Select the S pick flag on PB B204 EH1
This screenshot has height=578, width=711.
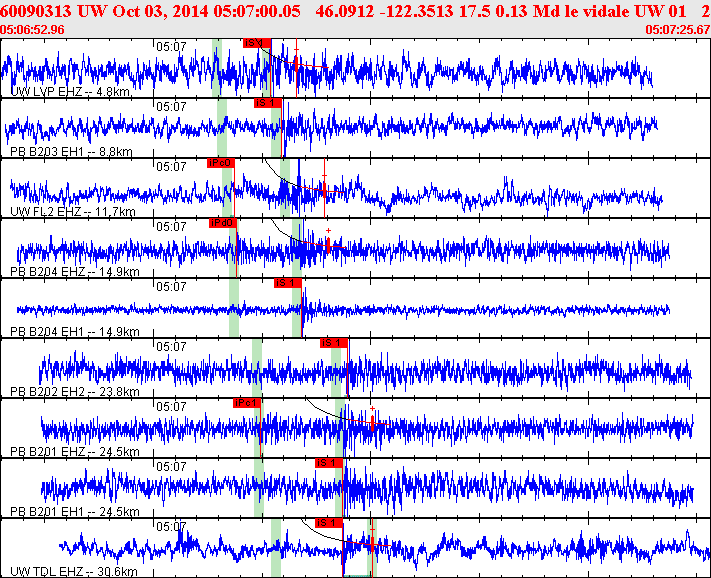[287, 283]
